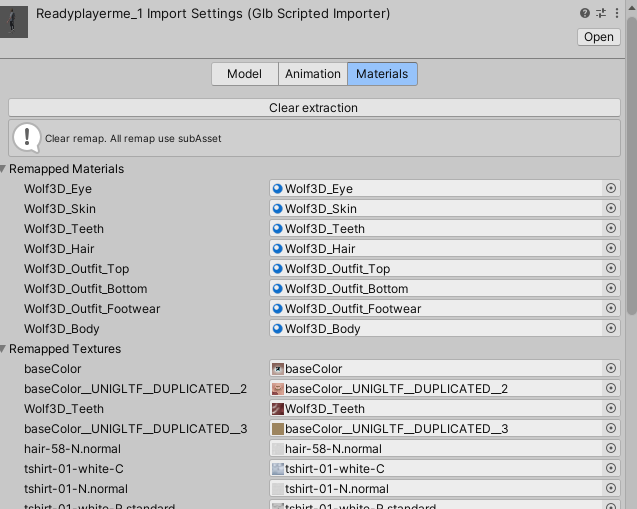Open the presets slider icon in header

[x=601, y=13]
